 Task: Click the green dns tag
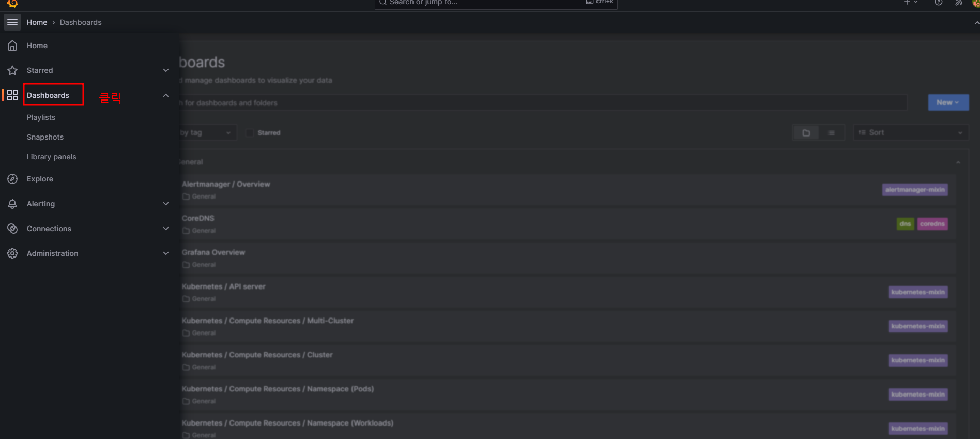coord(905,224)
